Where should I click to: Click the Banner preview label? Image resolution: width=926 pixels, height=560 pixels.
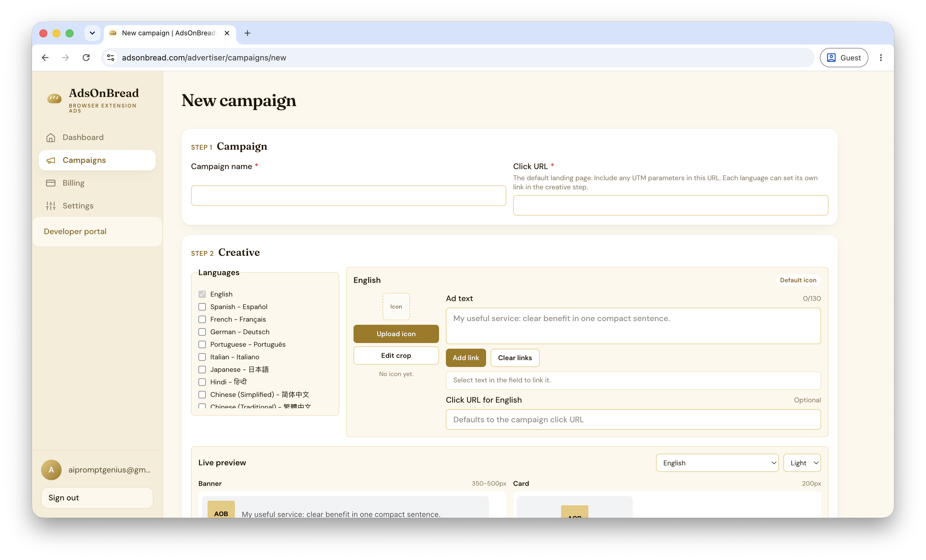(x=210, y=483)
